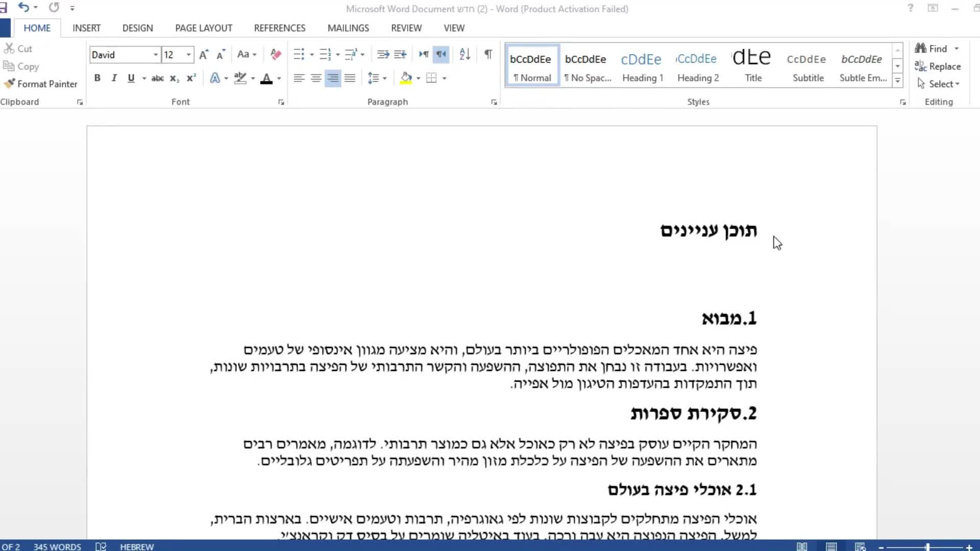Screen dimensions: 980x551
Task: Switch to the REFERENCES tab
Action: (280, 28)
